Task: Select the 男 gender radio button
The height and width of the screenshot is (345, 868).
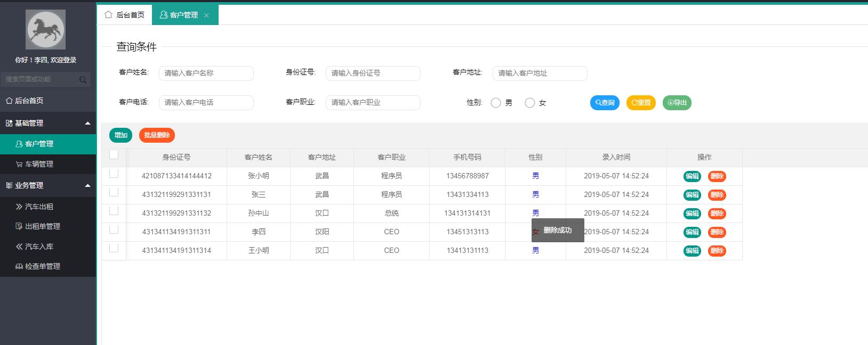Action: (x=496, y=103)
